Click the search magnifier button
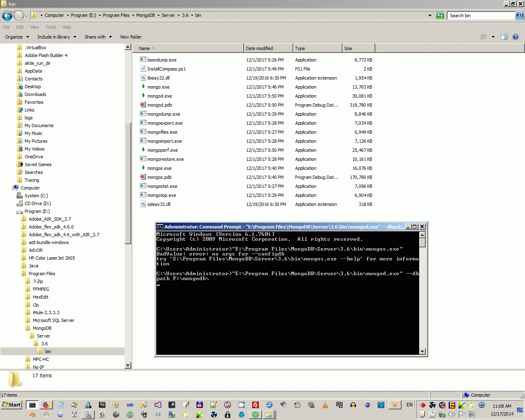Screen dimensions: 525x420 (520, 16)
